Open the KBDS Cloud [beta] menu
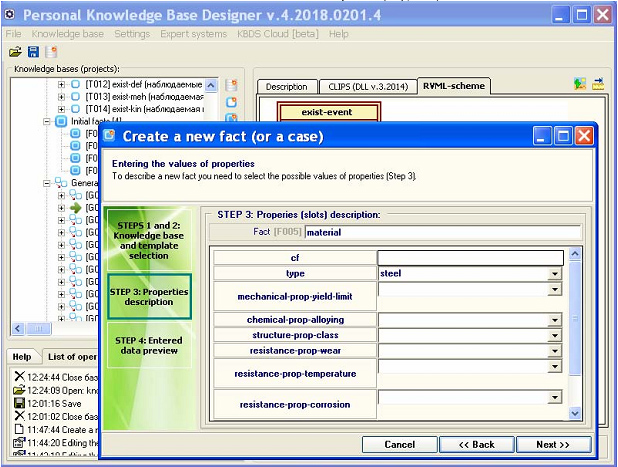This screenshot has width=618, height=467. point(278,34)
